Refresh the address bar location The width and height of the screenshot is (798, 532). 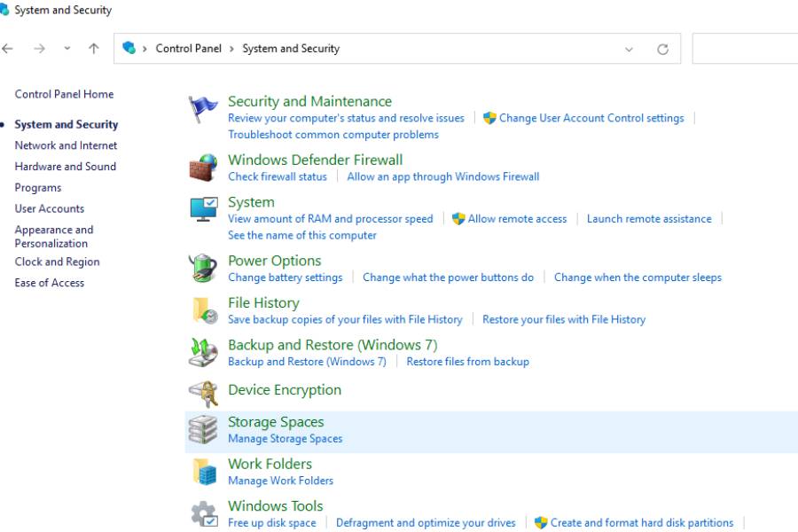pos(662,50)
